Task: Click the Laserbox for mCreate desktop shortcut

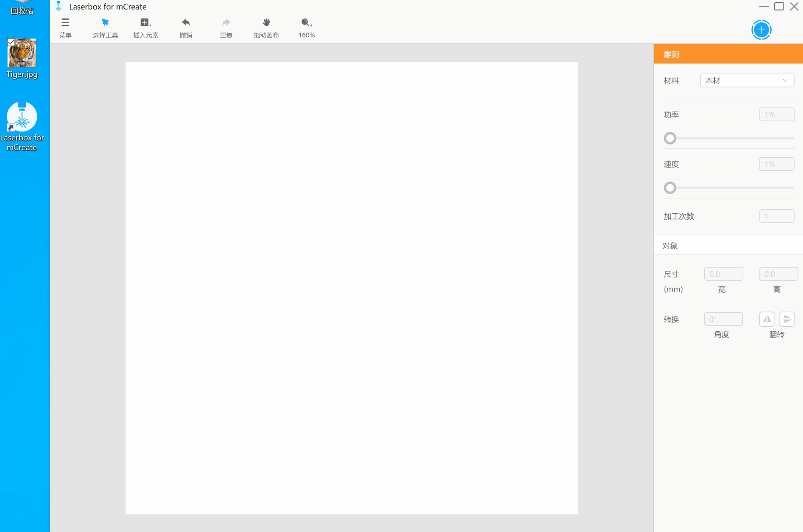Action: (x=22, y=117)
